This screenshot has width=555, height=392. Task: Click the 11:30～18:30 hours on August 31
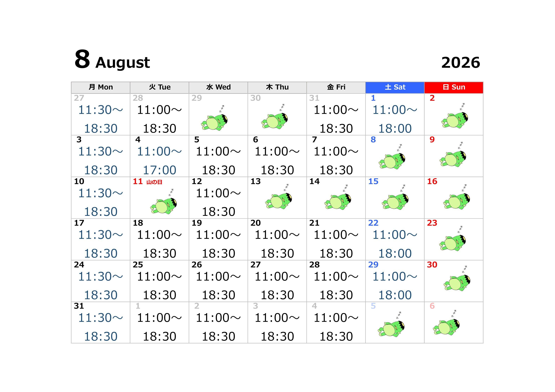tap(101, 327)
